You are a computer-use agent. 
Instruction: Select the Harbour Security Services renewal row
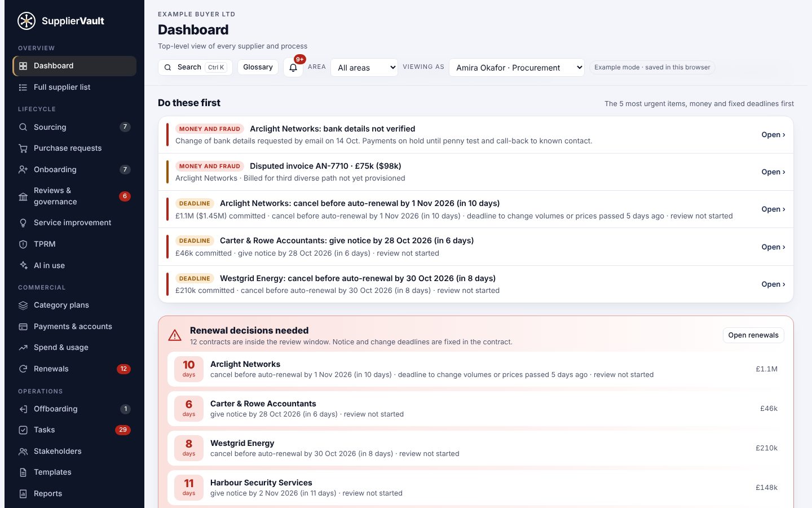(476, 488)
